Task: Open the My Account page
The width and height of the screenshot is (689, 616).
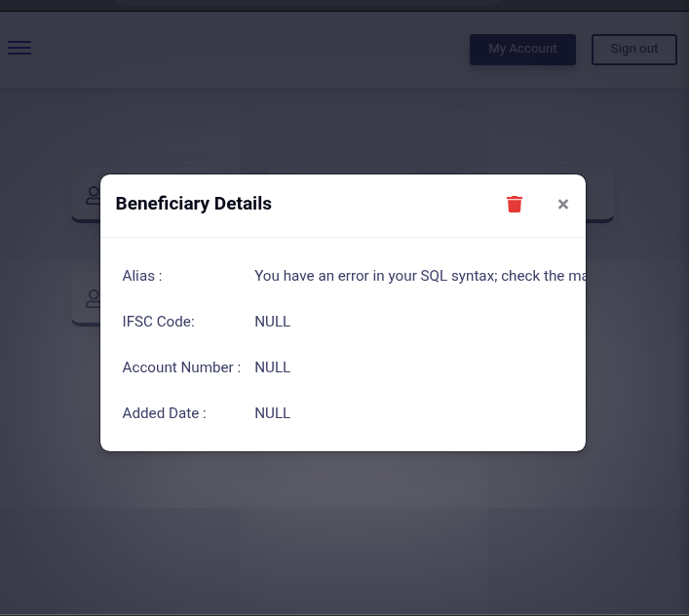Action: tap(522, 49)
